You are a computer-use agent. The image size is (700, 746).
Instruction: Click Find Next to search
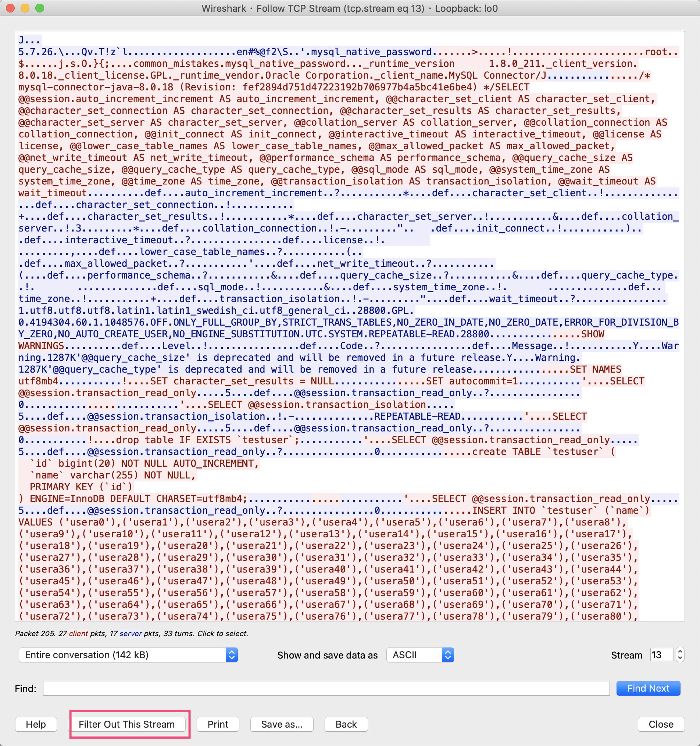click(x=648, y=688)
